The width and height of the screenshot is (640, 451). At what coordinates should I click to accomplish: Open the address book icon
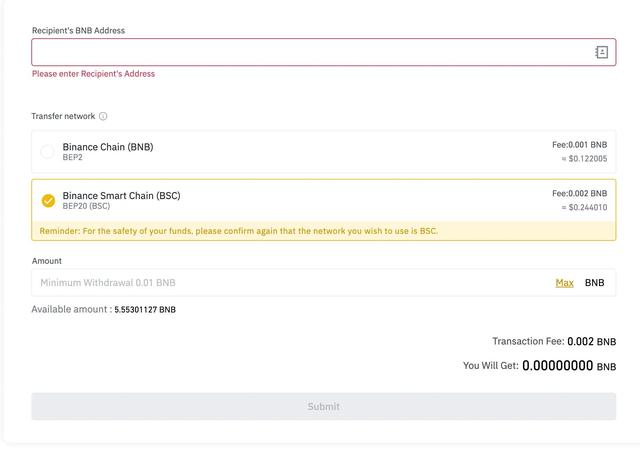click(601, 52)
